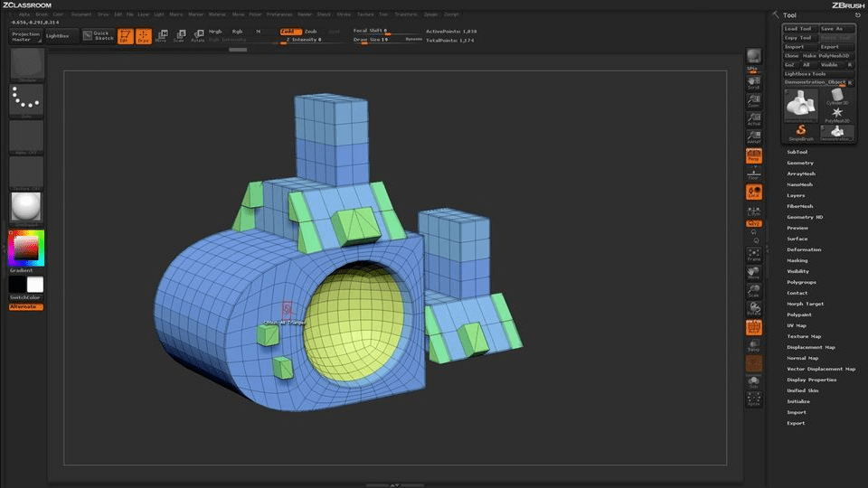868x488 pixels.
Task: Expand the SubTool palette section
Action: 797,152
